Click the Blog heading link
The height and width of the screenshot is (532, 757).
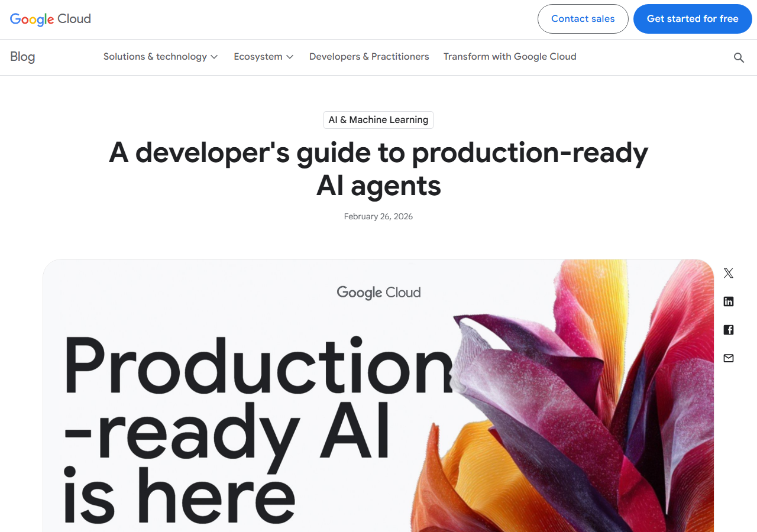[x=22, y=57]
